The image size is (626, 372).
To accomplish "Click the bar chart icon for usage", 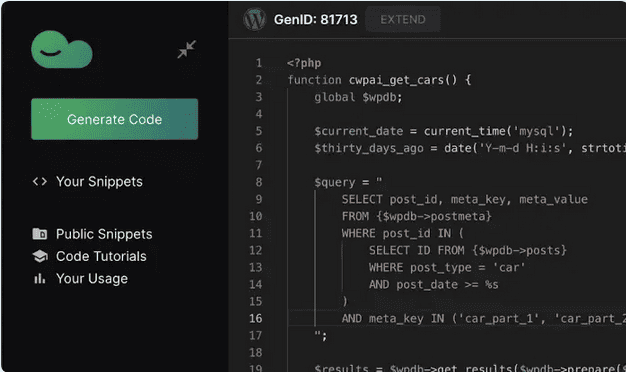I will click(40, 279).
